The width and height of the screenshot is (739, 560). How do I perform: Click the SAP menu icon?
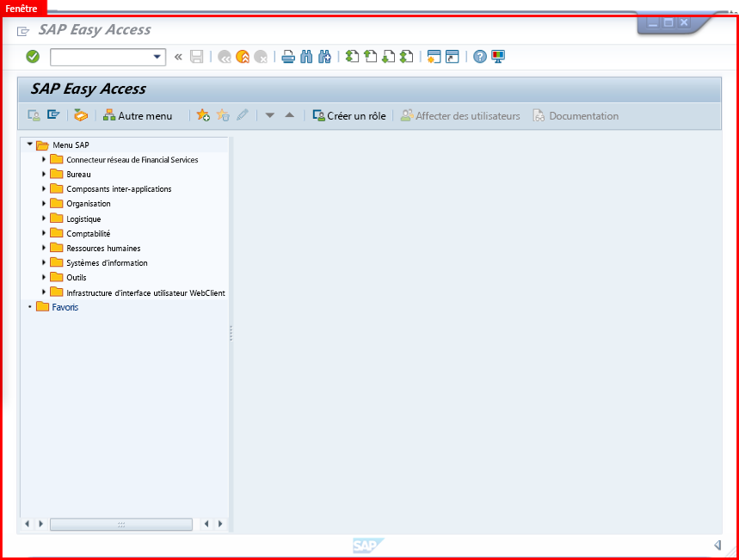coord(53,115)
